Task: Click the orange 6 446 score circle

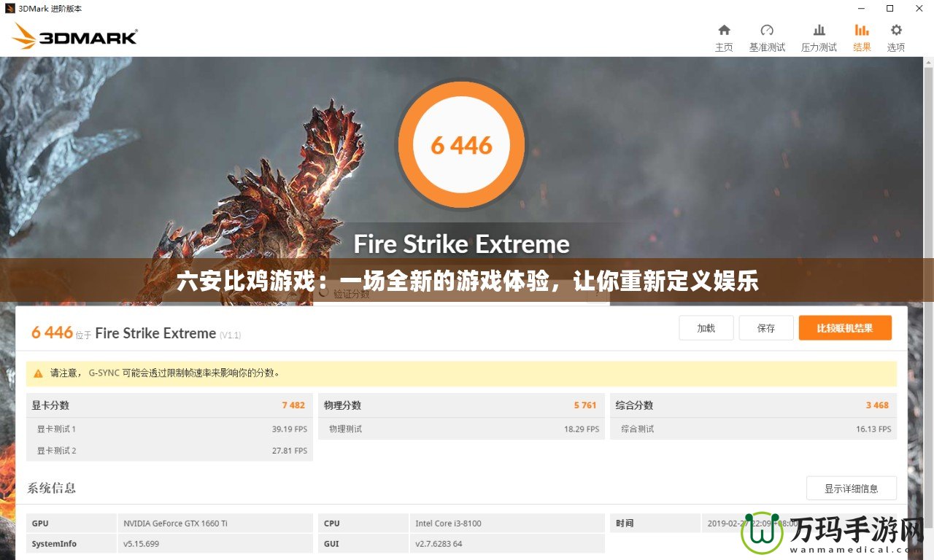Action: (461, 145)
